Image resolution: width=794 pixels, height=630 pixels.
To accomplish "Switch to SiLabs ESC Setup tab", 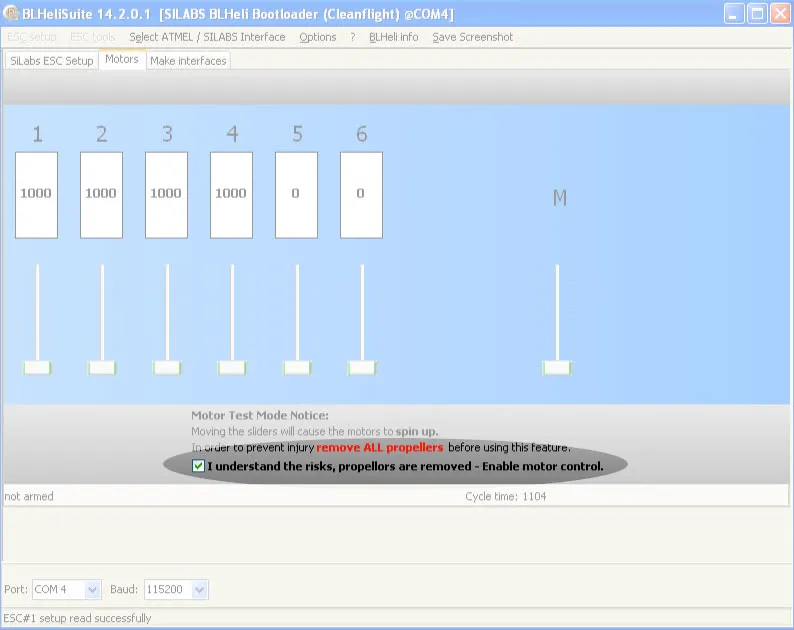I will coord(51,61).
